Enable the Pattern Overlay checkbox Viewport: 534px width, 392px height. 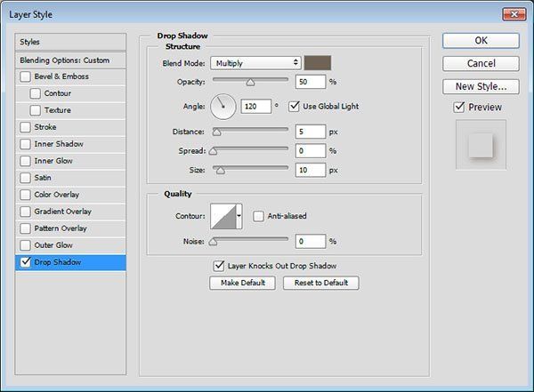point(25,228)
